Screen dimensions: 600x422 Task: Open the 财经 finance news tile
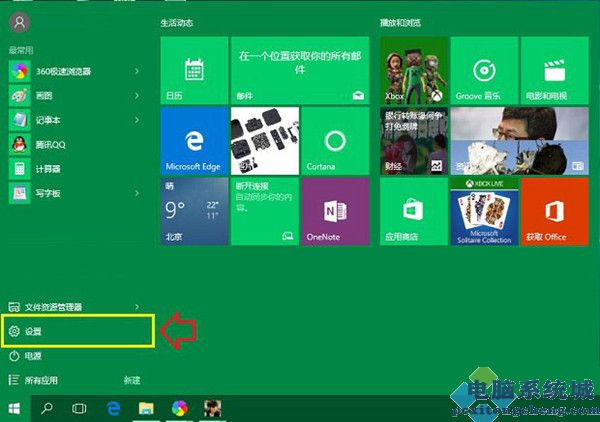point(414,141)
